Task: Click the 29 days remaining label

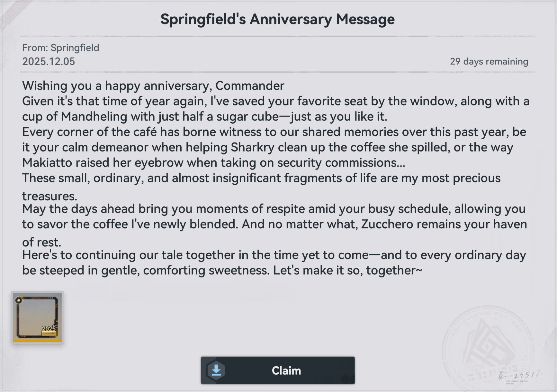Action: 489,62
